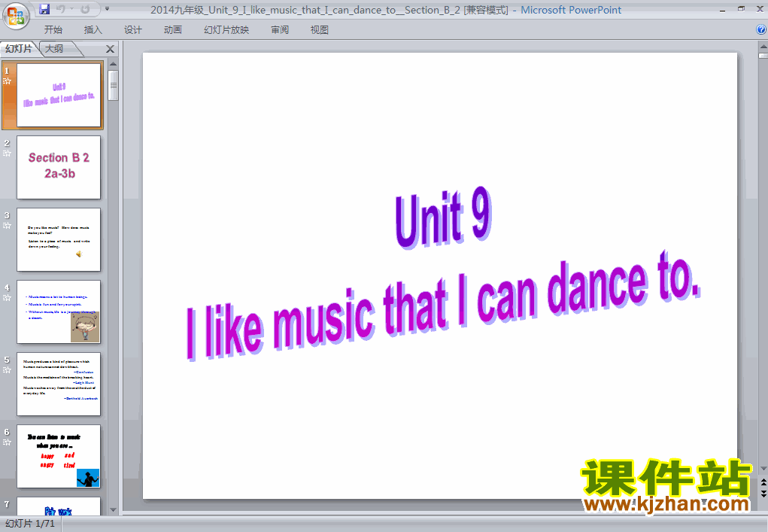Click main slide area scroll down arrow
This screenshot has width=768, height=532.
coord(763,469)
